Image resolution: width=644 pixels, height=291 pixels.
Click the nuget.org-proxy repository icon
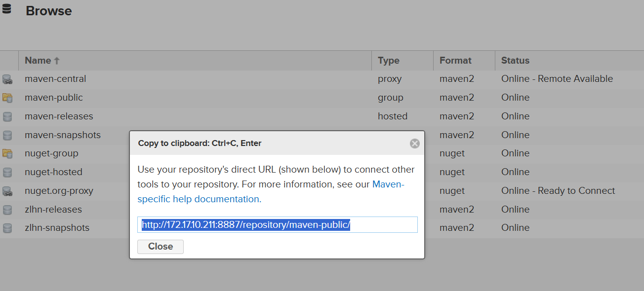pyautogui.click(x=7, y=191)
